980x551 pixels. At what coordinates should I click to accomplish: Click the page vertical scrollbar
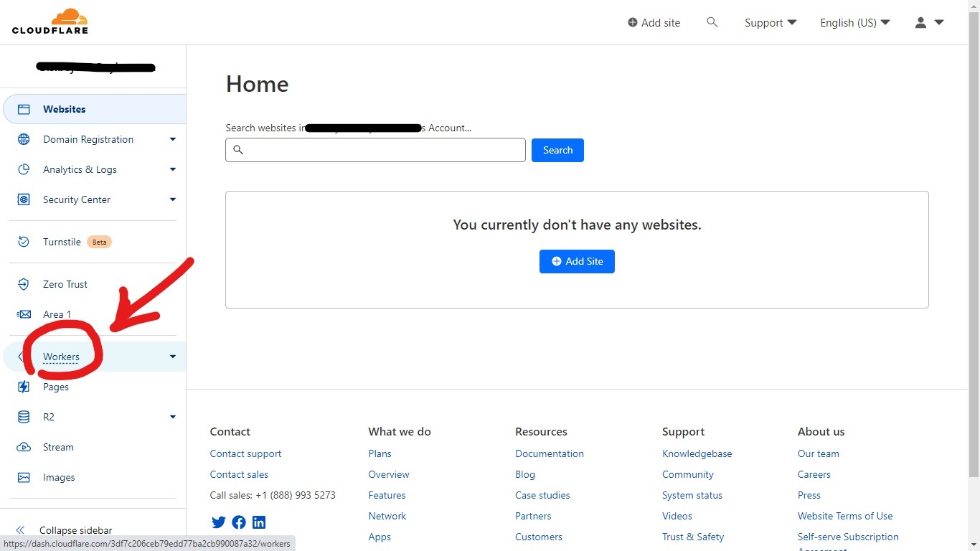coord(974,244)
